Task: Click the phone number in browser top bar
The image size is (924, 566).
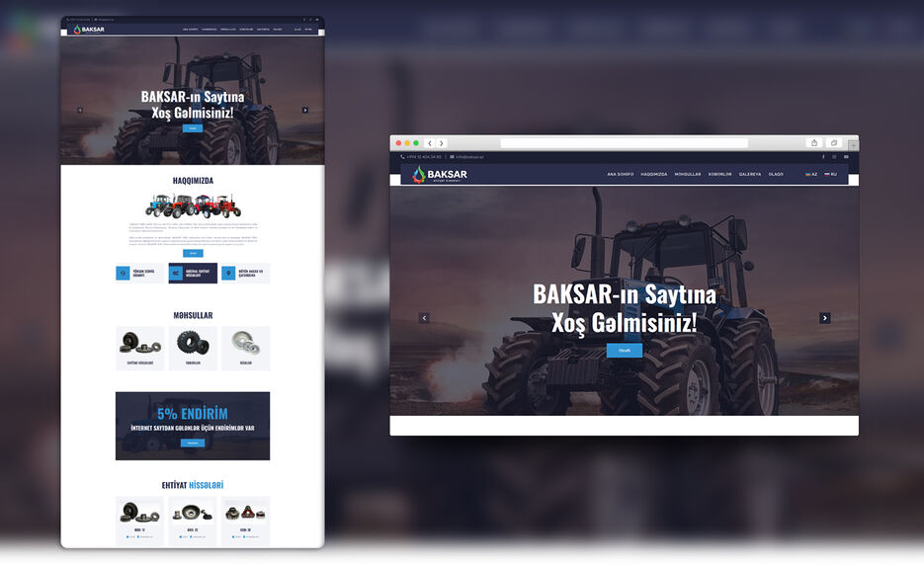Action: pyautogui.click(x=421, y=157)
